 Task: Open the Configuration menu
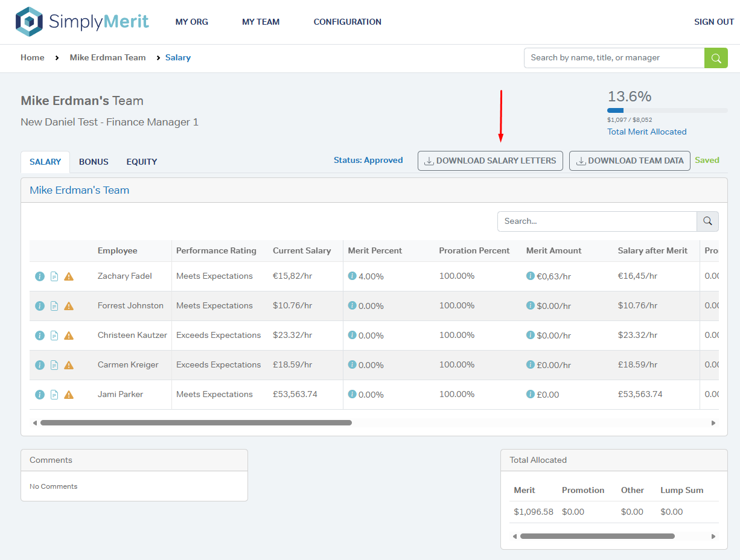[347, 22]
